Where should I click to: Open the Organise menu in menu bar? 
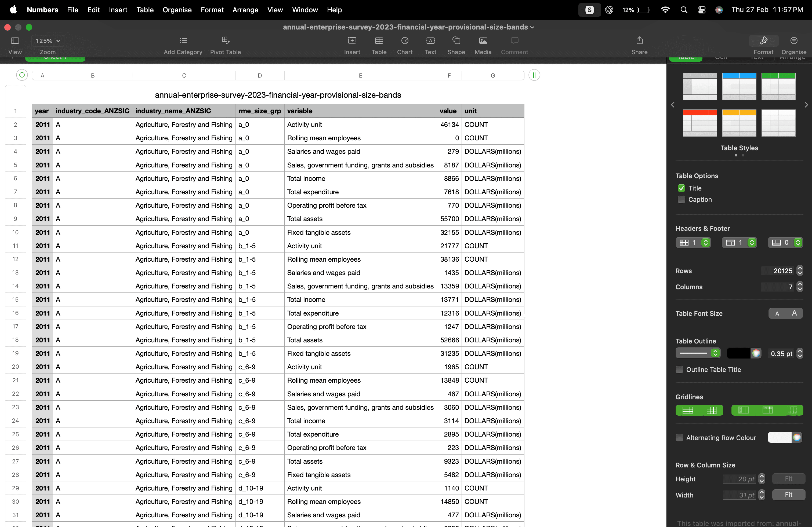tap(177, 10)
